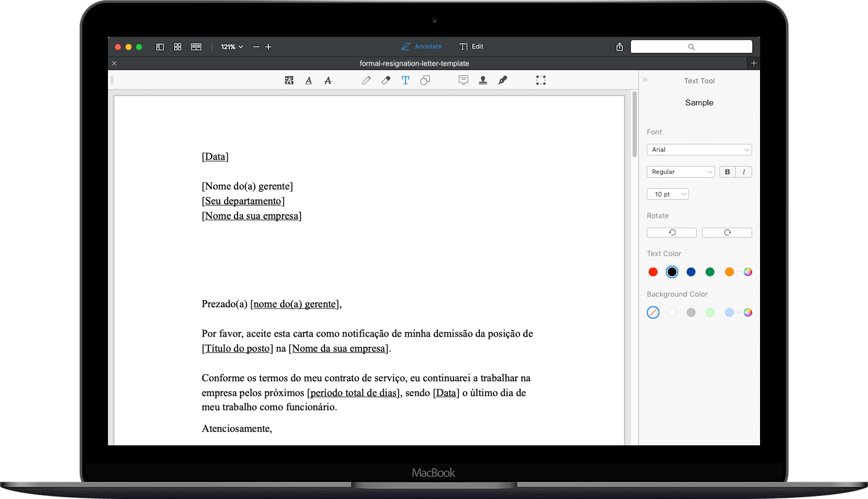
Task: Choose blue text color
Action: [691, 272]
